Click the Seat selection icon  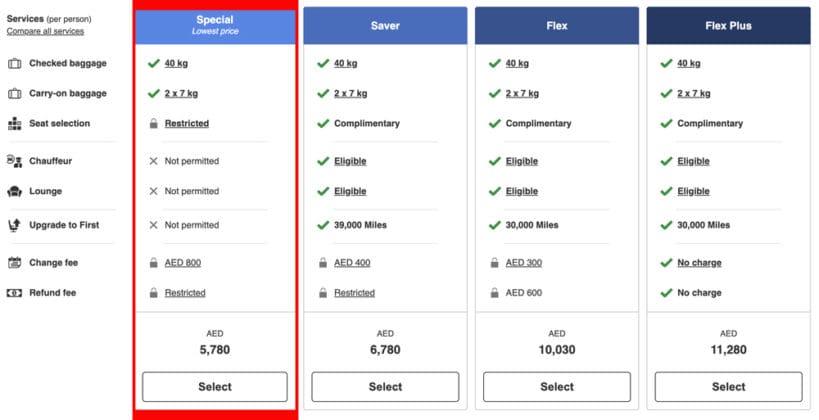[15, 123]
